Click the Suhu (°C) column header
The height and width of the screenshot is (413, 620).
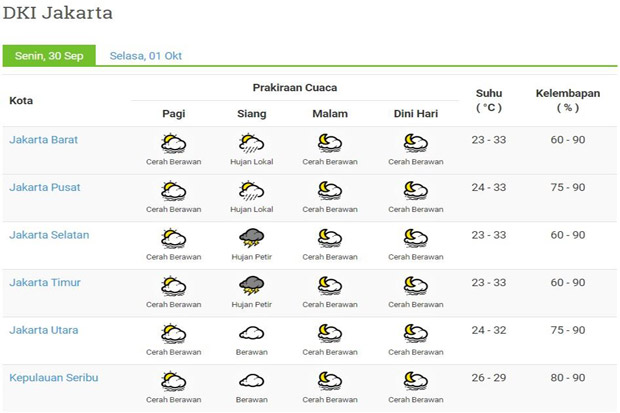[489, 100]
